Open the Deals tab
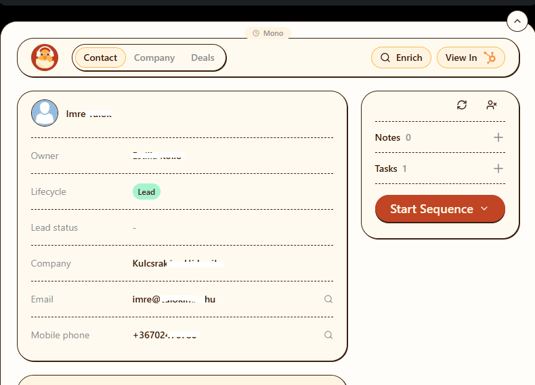This screenshot has height=385, width=535. pos(203,58)
